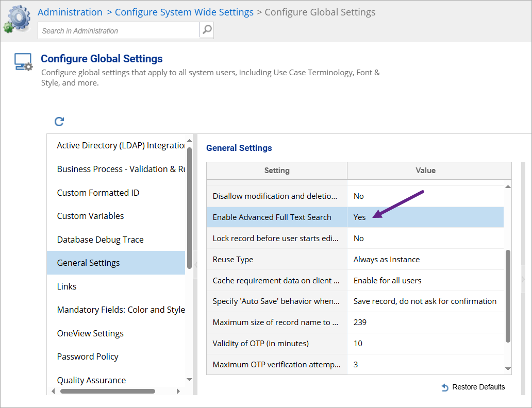The height and width of the screenshot is (408, 532).
Task: Click the OTP validity value 10
Action: coord(358,343)
